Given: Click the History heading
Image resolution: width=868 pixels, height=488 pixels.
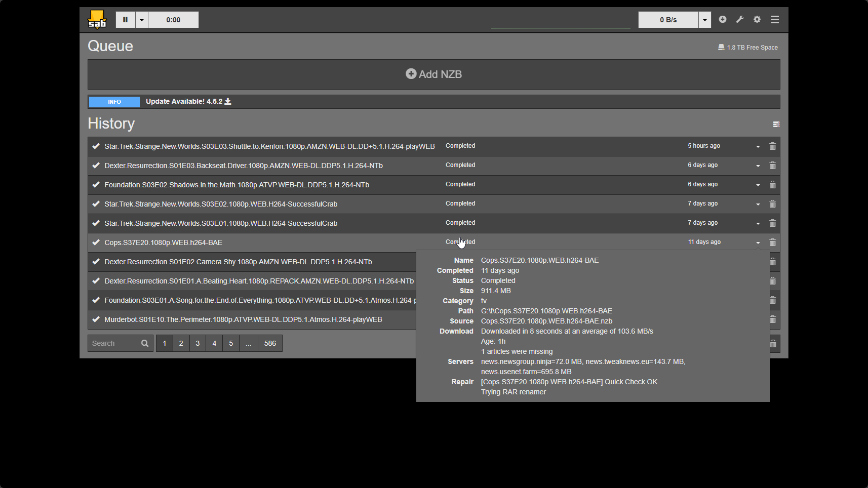Looking at the screenshot, I should click(111, 124).
